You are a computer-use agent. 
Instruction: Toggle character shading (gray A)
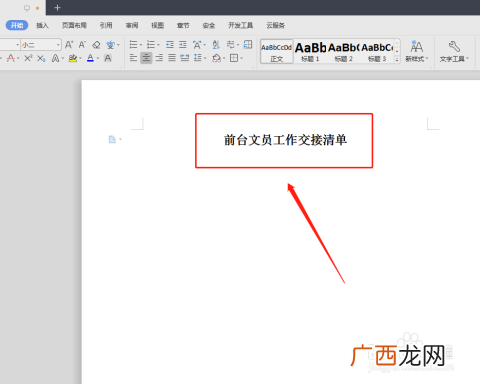108,58
